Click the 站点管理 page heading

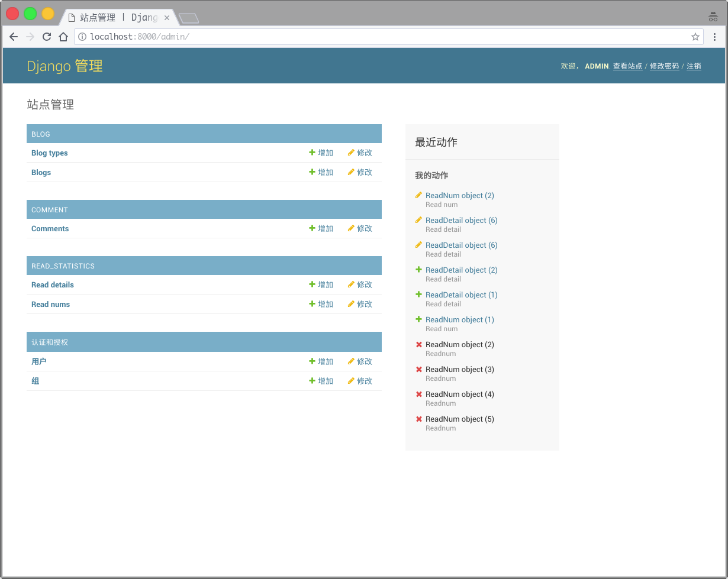50,105
